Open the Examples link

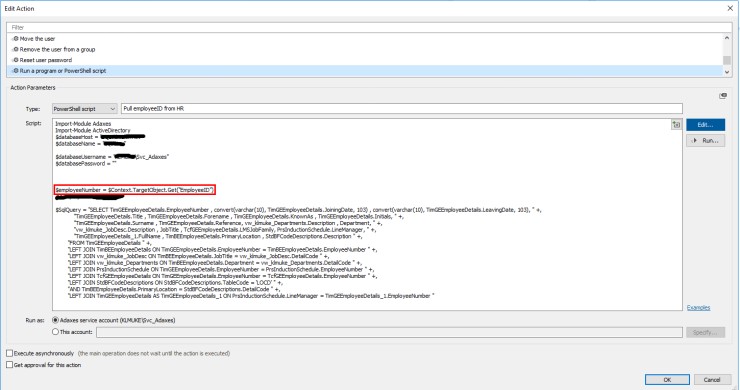point(698,307)
